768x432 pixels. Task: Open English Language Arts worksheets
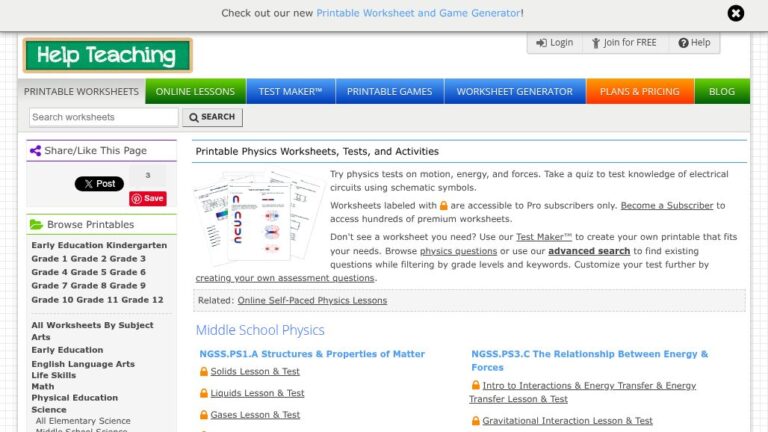tap(83, 364)
